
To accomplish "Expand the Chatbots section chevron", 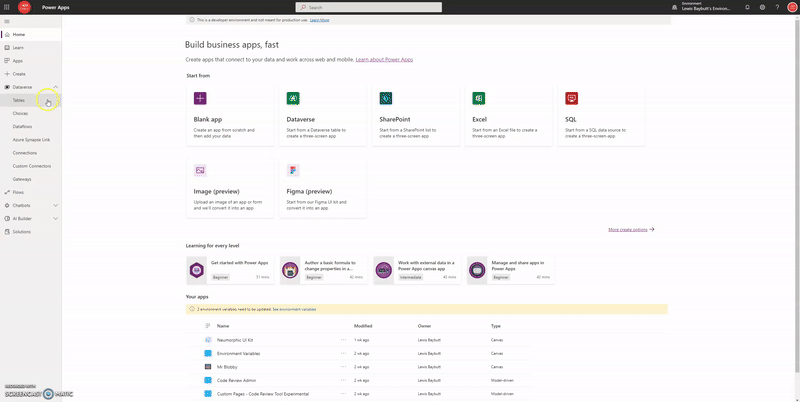I will tap(56, 206).
